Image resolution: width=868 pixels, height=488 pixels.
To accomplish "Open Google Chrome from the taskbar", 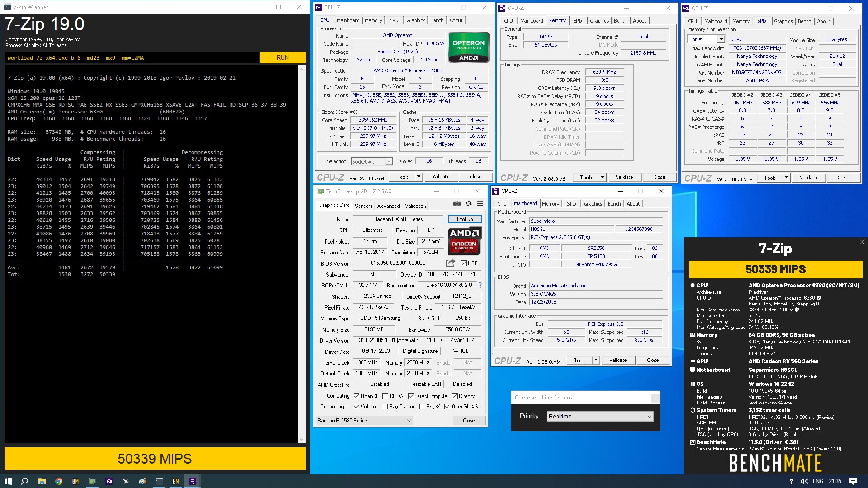I will (x=59, y=481).
